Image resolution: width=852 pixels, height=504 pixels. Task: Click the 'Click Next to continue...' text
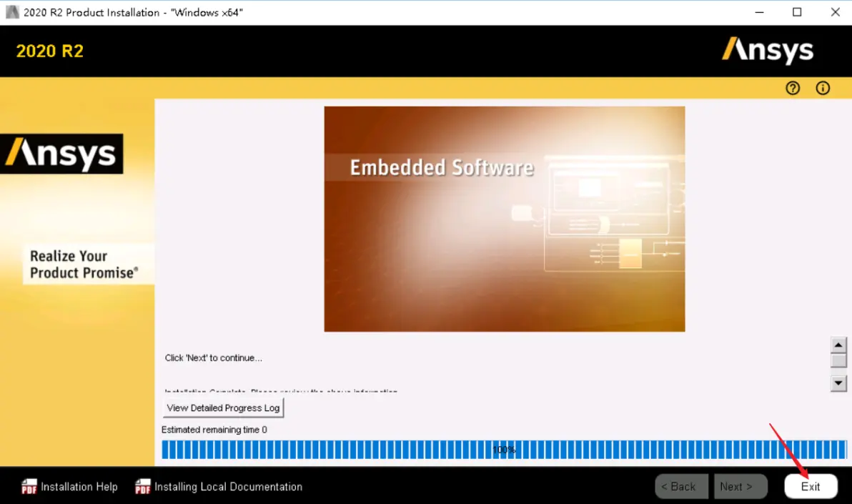click(x=213, y=357)
